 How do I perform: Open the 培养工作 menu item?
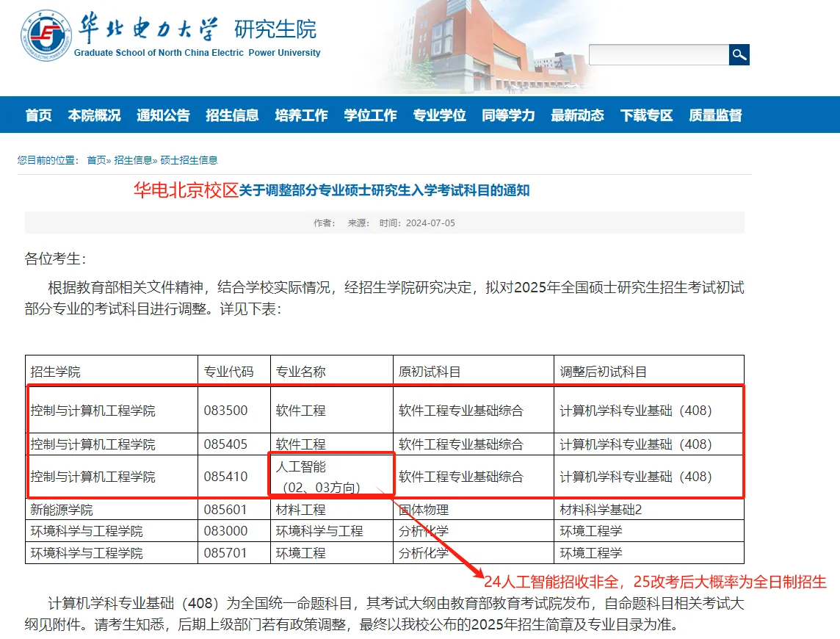click(302, 115)
